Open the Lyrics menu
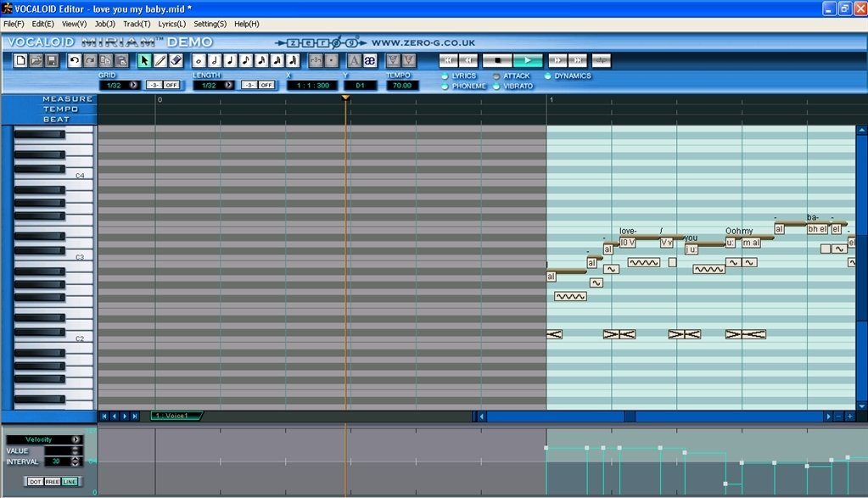 coord(172,24)
